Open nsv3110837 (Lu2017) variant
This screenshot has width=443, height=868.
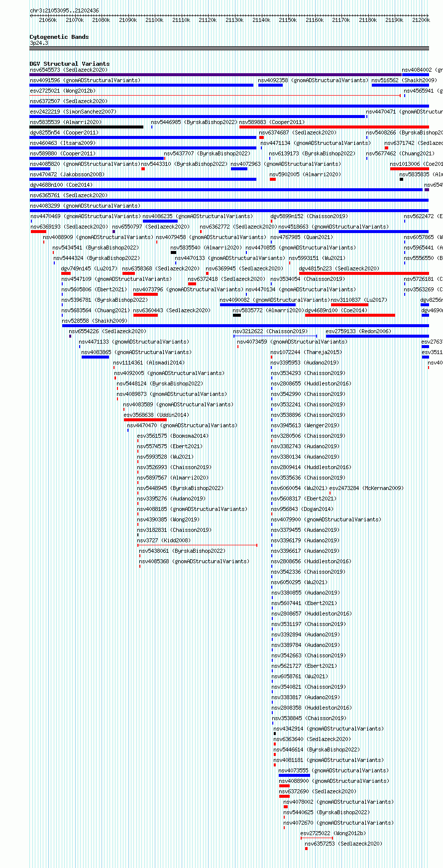pos(358,300)
